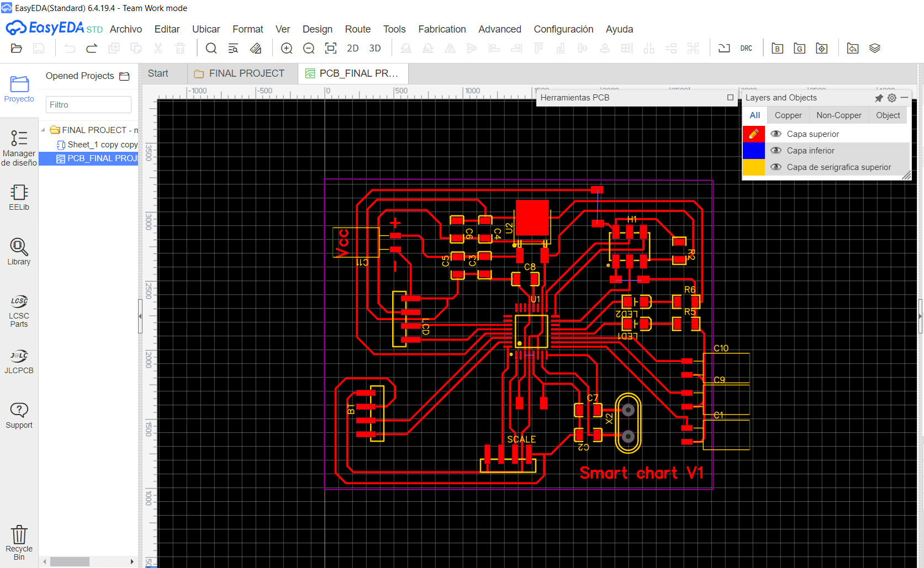This screenshot has width=924, height=568.
Task: Generate Gerber with the G folder icon
Action: 800,49
